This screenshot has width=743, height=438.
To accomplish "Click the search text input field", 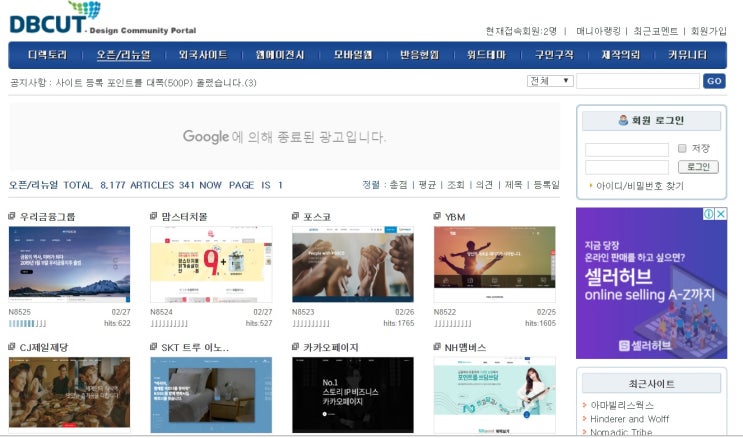I will pyautogui.click(x=638, y=81).
